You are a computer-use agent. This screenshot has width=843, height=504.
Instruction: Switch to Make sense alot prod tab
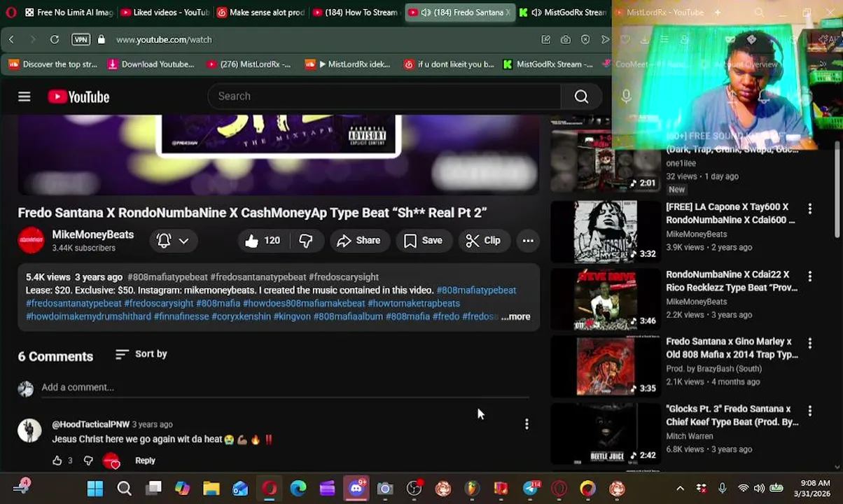tap(260, 13)
